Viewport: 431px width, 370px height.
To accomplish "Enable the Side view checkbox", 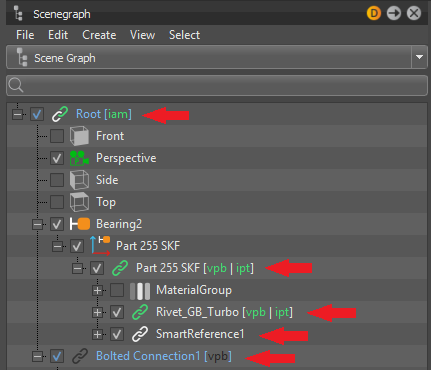I will (57, 180).
